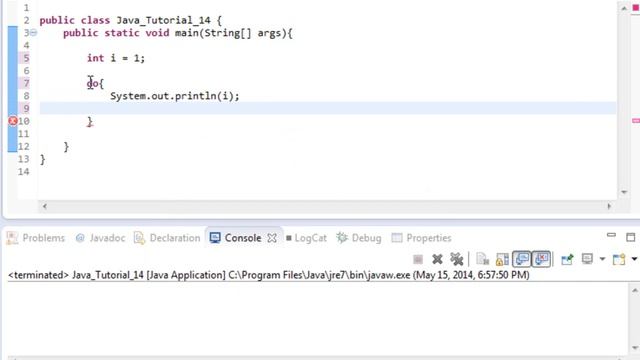This screenshot has width=640, height=360.
Task: Click the empty console output area
Action: (317, 318)
